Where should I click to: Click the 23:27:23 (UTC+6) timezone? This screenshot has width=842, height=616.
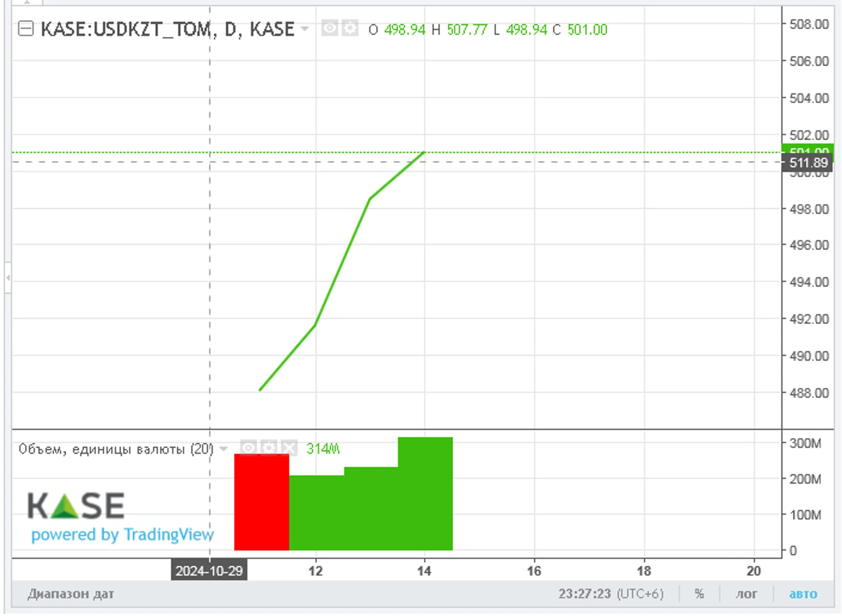611,594
